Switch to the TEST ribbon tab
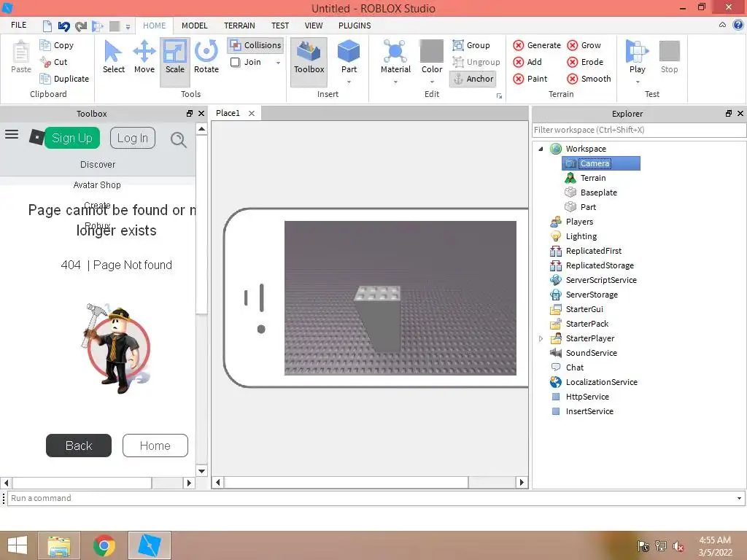 [280, 26]
